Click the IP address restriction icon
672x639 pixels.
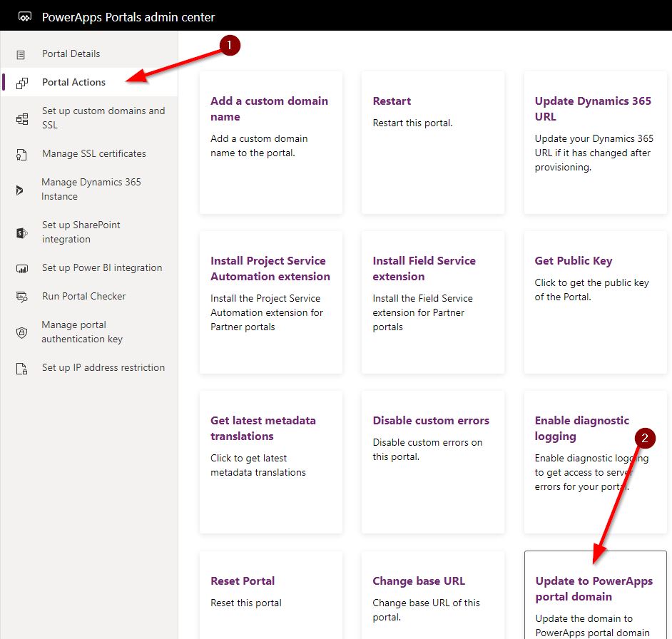[21, 368]
